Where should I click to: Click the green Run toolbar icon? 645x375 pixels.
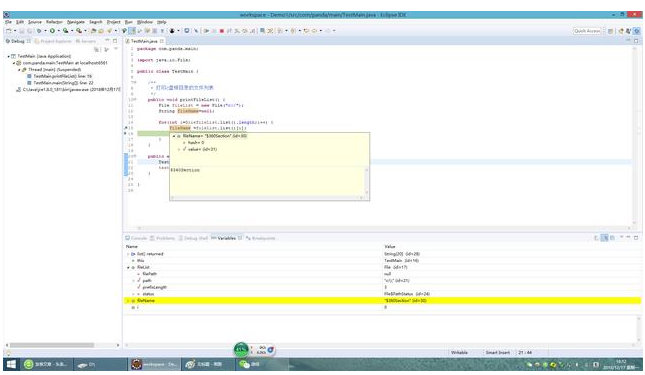(x=52, y=31)
